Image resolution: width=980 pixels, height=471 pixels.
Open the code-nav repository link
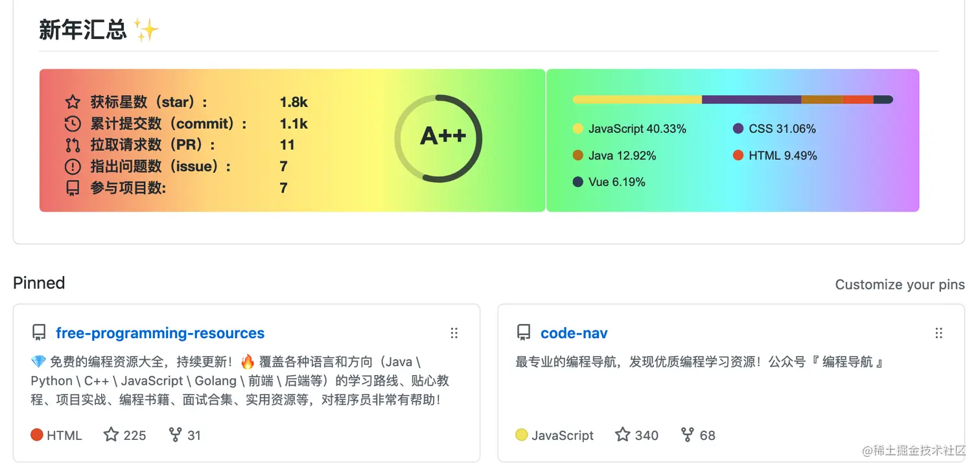574,332
